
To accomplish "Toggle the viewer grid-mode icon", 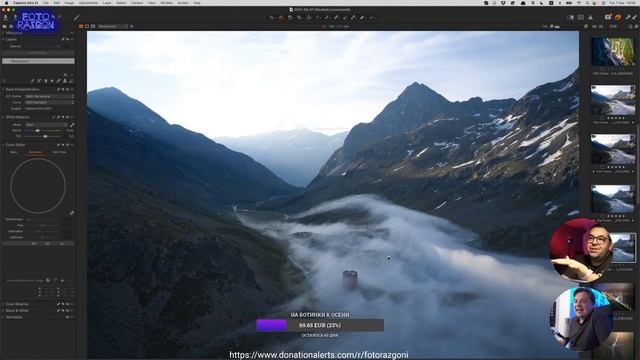I will (x=93, y=26).
